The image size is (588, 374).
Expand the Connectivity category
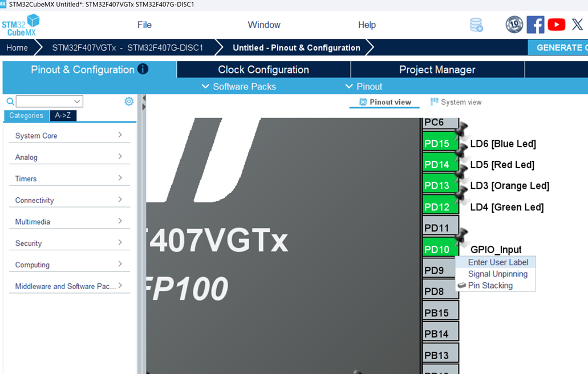click(70, 200)
